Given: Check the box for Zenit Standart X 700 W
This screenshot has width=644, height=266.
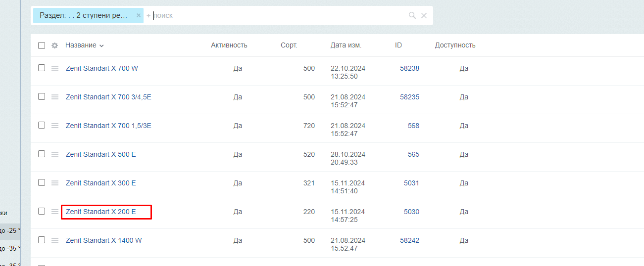Looking at the screenshot, I should click(x=42, y=68).
